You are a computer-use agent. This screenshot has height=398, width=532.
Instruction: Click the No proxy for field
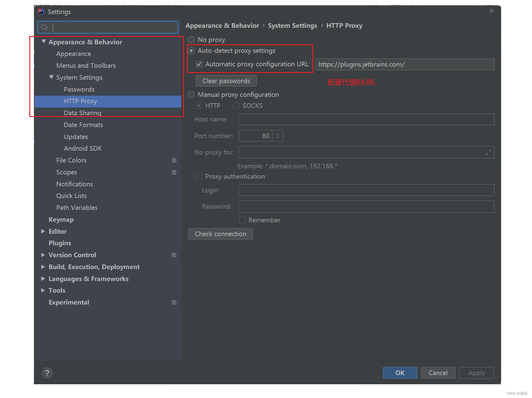point(366,152)
